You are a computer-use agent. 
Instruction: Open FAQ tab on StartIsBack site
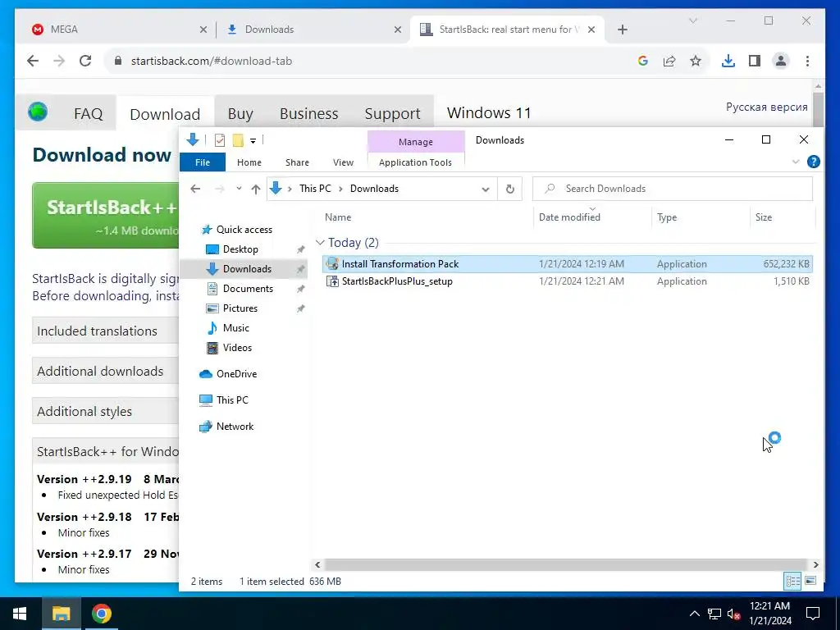tap(89, 113)
